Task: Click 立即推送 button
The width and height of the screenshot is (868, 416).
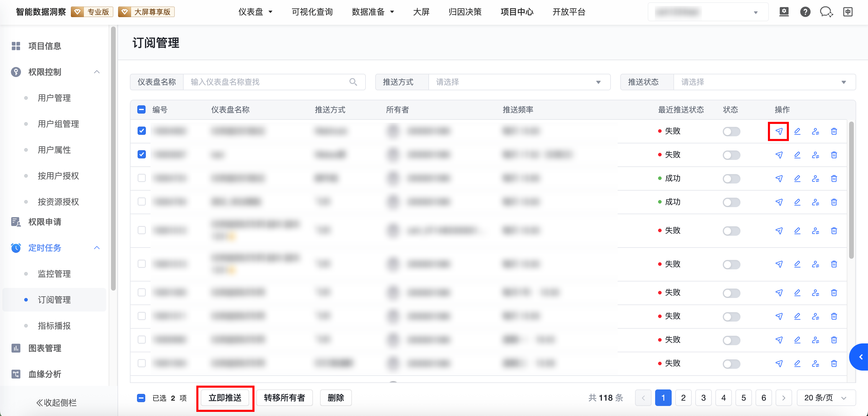Action: 225,398
